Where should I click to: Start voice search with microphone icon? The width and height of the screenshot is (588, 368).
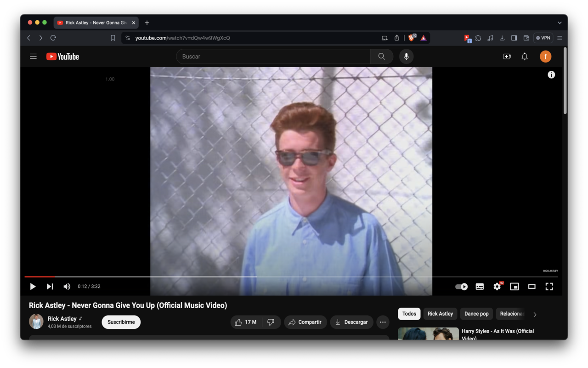(x=406, y=57)
